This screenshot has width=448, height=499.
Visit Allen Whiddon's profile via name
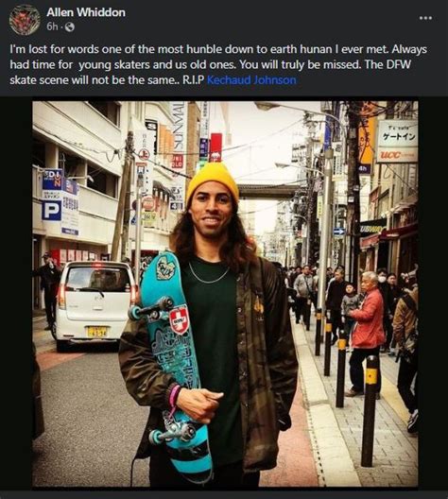[86, 12]
